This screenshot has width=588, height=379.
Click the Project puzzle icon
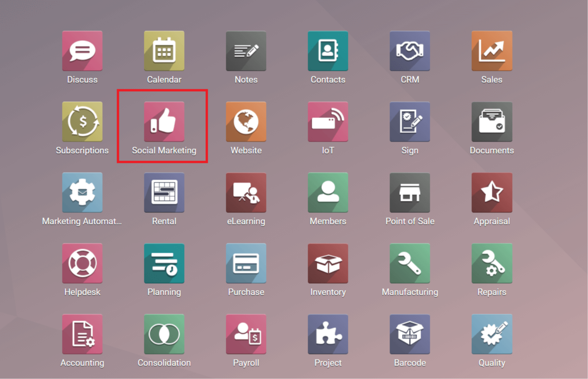(x=328, y=334)
